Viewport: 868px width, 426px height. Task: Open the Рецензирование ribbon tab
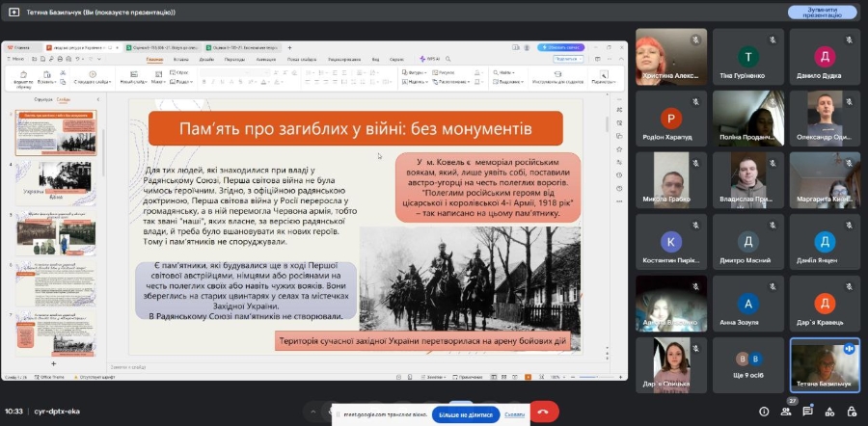click(x=343, y=59)
